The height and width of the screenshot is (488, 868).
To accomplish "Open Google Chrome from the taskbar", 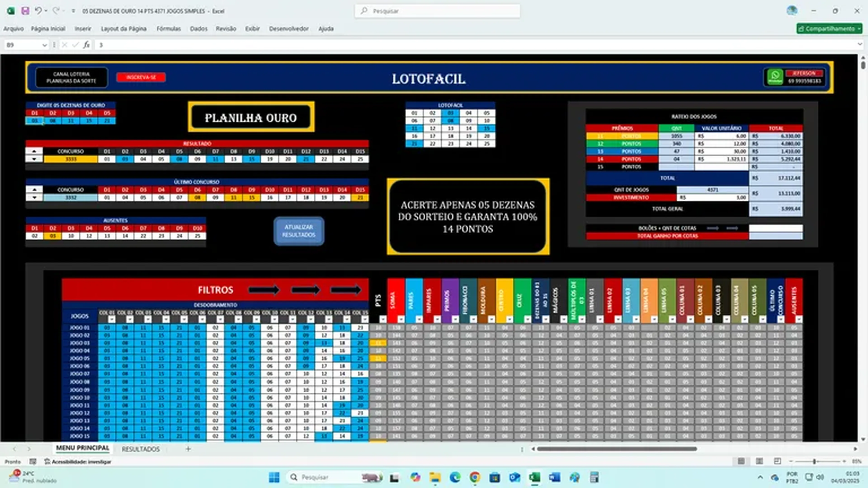I will tap(475, 477).
